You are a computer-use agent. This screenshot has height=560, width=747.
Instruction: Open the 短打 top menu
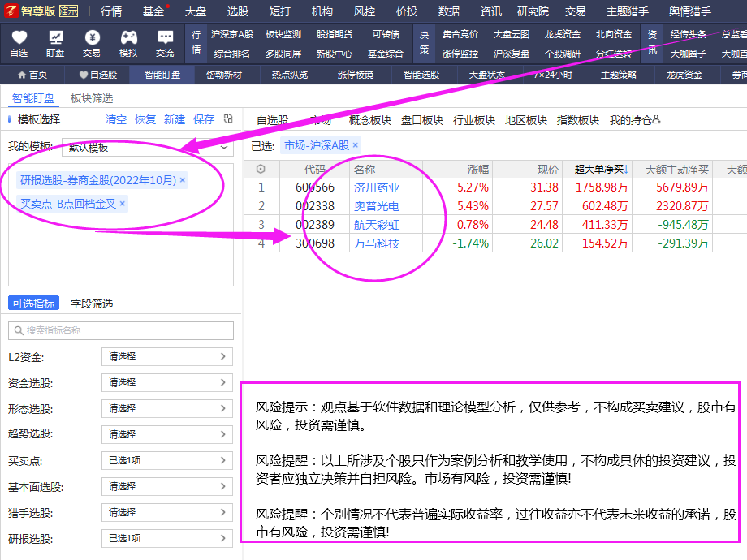[x=279, y=11]
